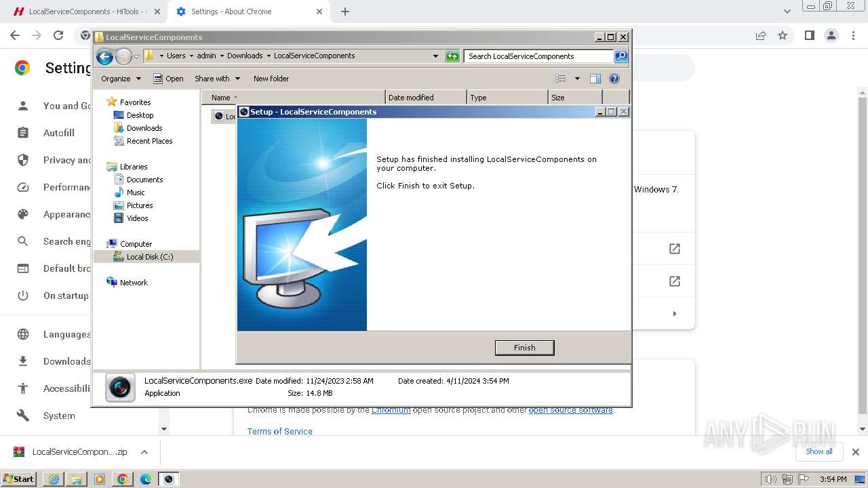Open Explorer Help icon
The width and height of the screenshot is (868, 488).
(614, 79)
